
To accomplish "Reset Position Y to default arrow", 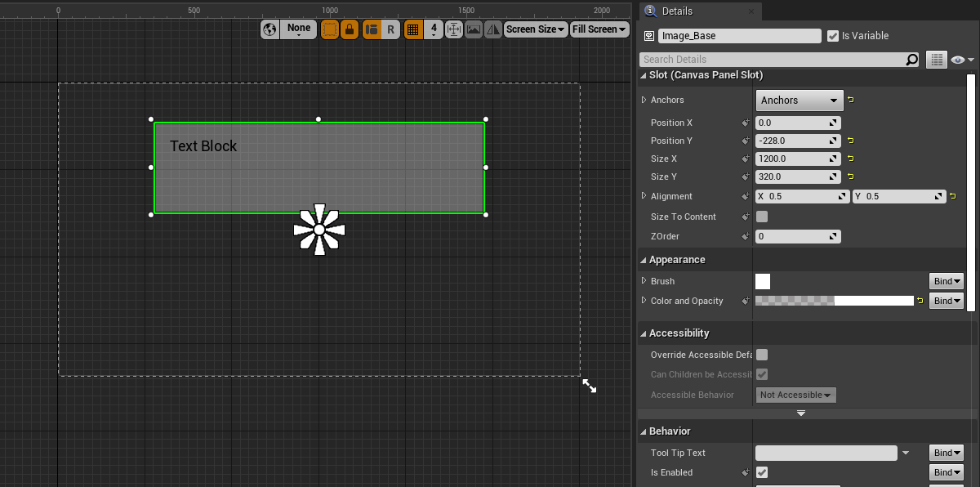I will tap(850, 141).
